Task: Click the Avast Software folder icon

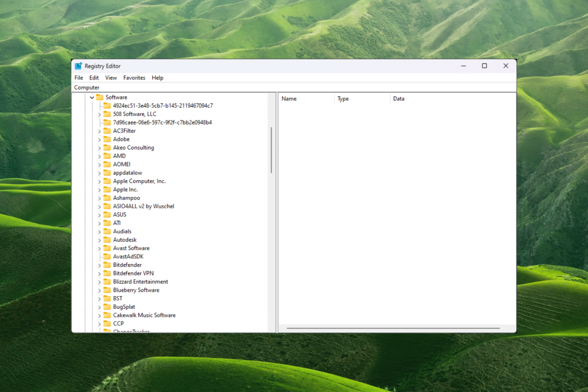Action: [x=107, y=248]
